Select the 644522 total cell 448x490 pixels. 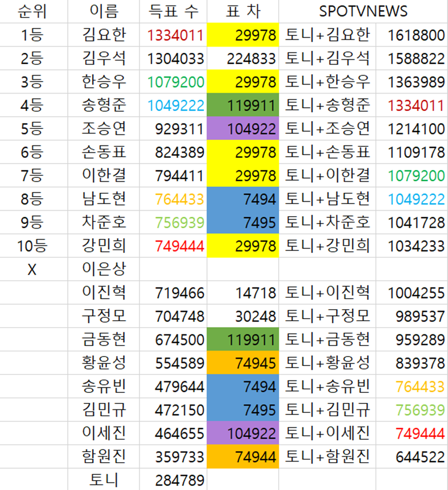click(x=420, y=457)
